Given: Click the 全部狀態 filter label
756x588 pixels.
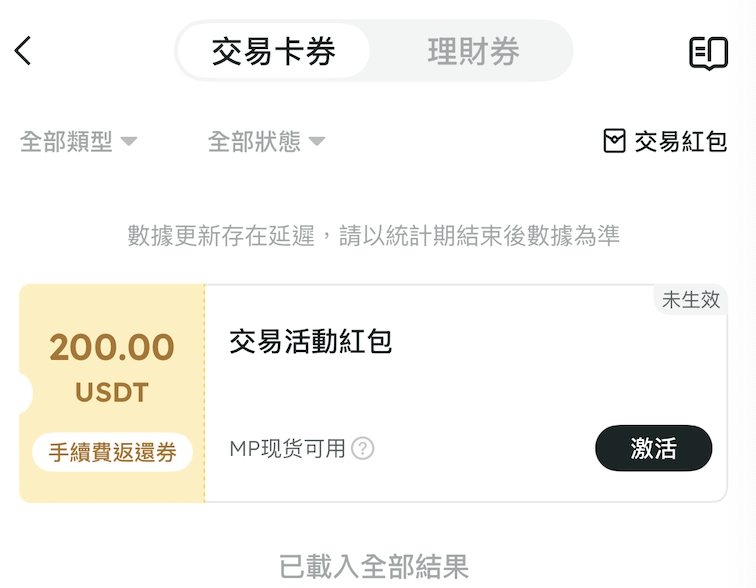Looking at the screenshot, I should (254, 141).
